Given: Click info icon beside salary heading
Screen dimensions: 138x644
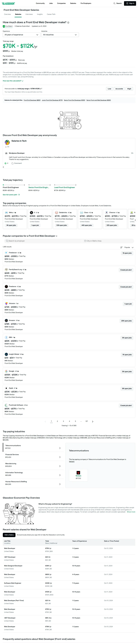Looking at the screenshot, I should point(68,23).
